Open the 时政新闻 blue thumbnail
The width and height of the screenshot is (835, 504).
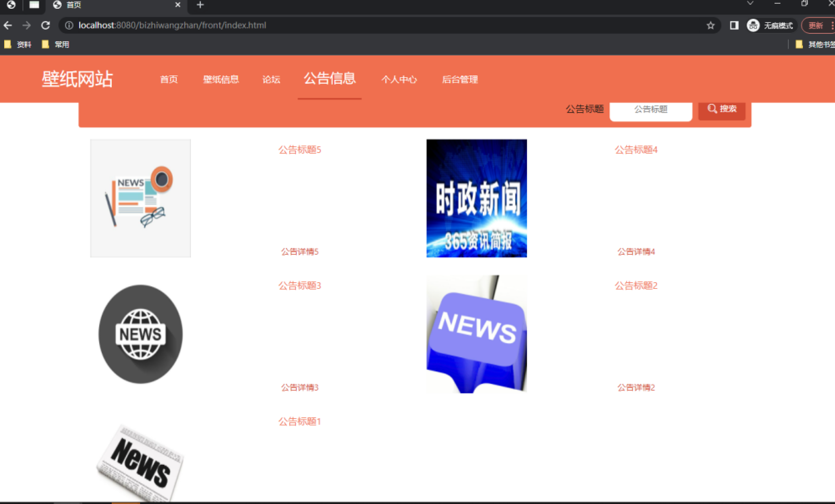click(x=476, y=198)
